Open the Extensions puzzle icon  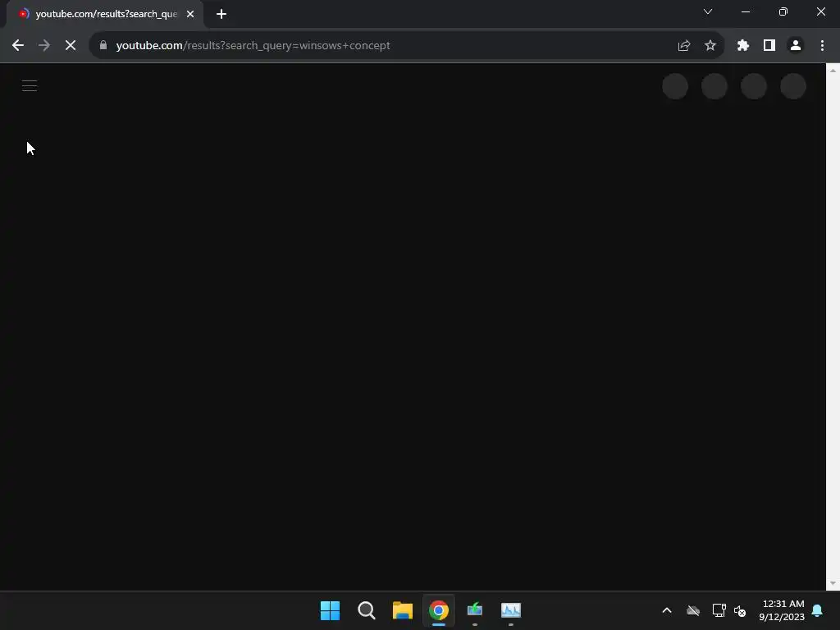(x=743, y=46)
